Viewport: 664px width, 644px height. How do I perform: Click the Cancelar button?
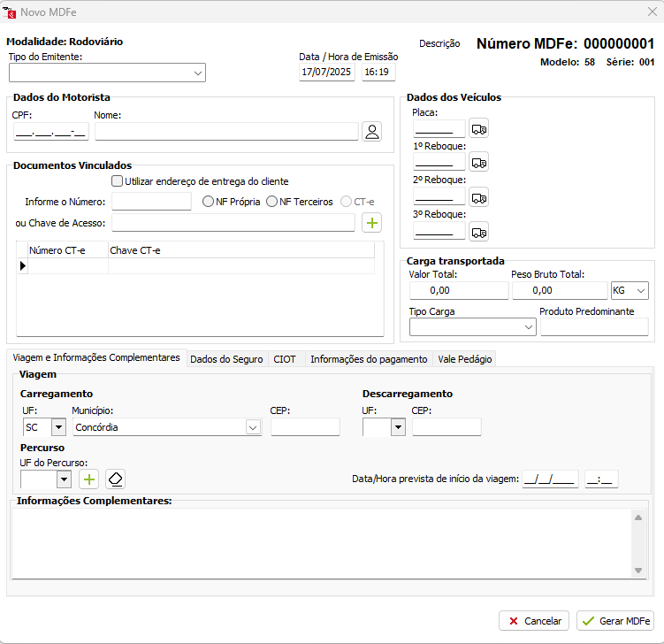pos(534,621)
